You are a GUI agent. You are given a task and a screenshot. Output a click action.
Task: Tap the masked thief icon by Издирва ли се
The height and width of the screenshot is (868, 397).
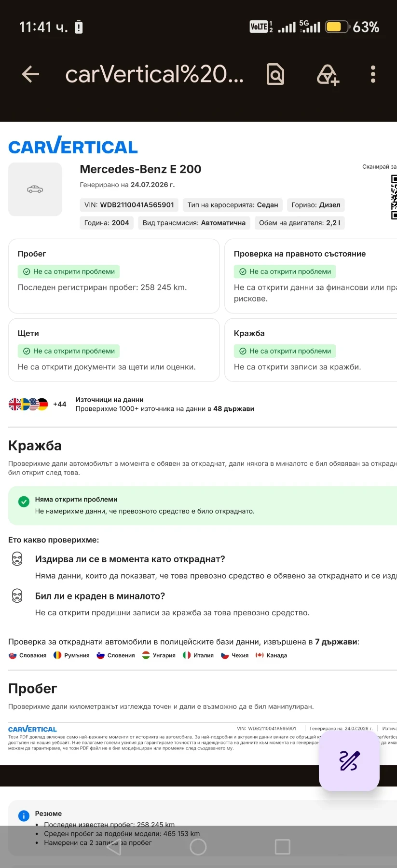coord(17,559)
